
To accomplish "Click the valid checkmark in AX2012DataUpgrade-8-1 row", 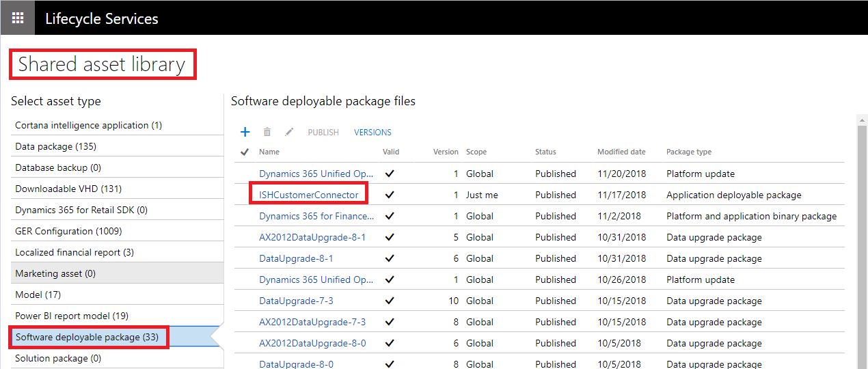I will click(390, 237).
